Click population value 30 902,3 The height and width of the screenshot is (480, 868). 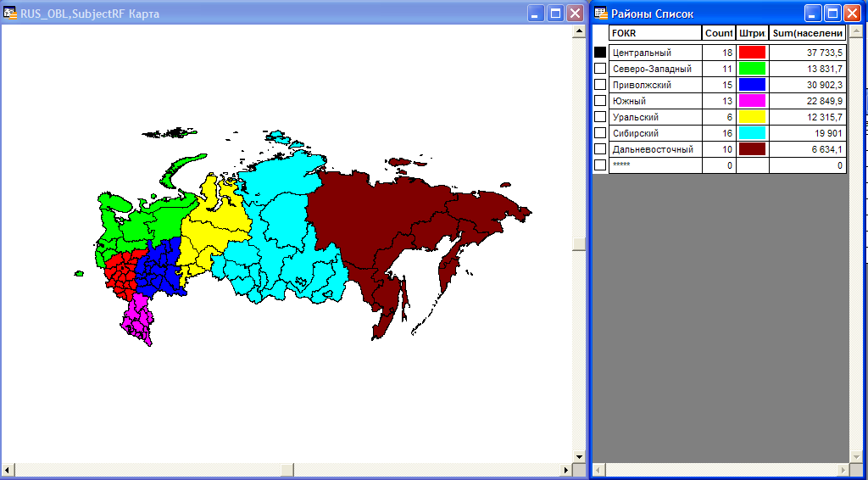coord(825,86)
